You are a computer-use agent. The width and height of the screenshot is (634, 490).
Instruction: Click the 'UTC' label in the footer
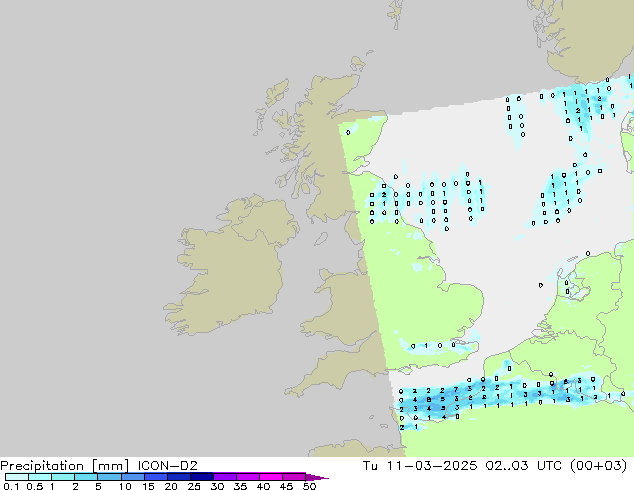pyautogui.click(x=549, y=466)
